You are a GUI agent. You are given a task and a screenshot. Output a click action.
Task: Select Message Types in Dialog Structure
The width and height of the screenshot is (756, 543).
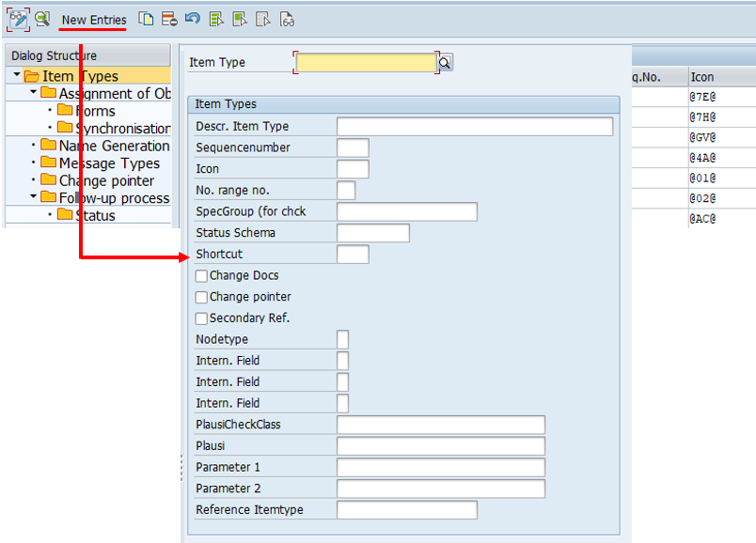(109, 163)
